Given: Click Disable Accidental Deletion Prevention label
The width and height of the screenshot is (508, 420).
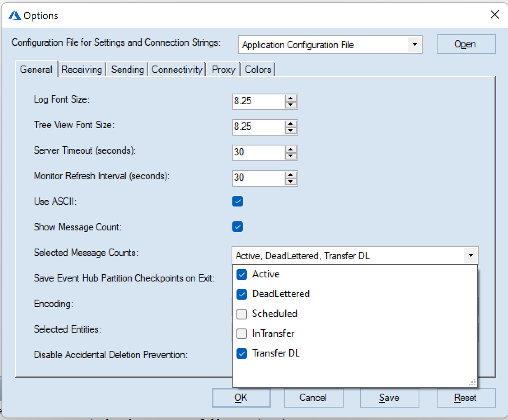Looking at the screenshot, I should [x=111, y=355].
